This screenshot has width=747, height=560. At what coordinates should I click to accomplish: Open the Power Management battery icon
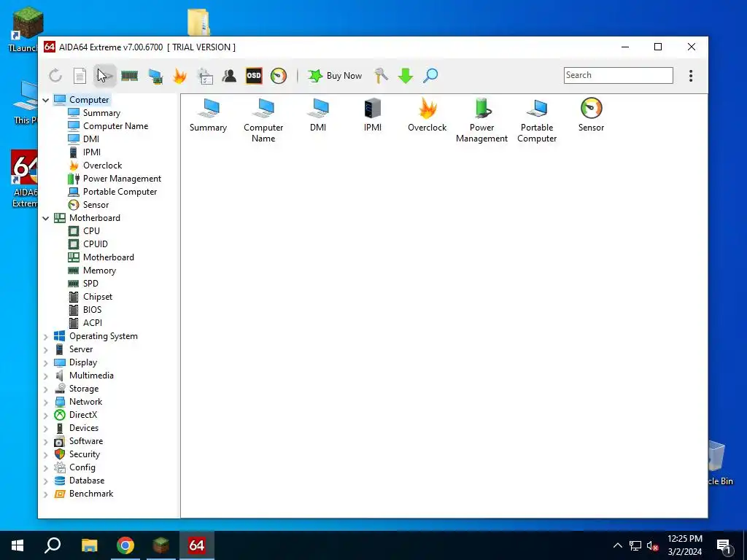click(x=481, y=120)
